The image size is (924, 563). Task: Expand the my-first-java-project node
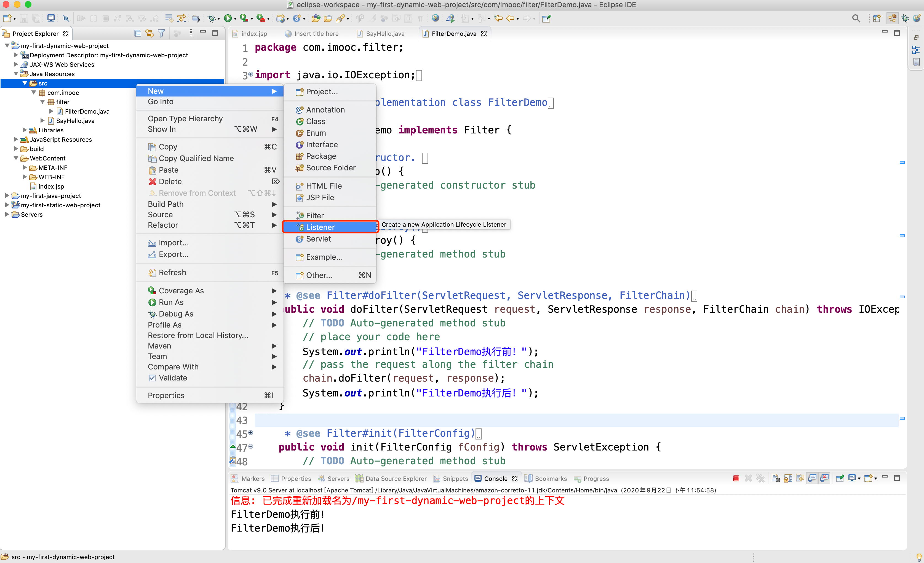[x=7, y=196]
